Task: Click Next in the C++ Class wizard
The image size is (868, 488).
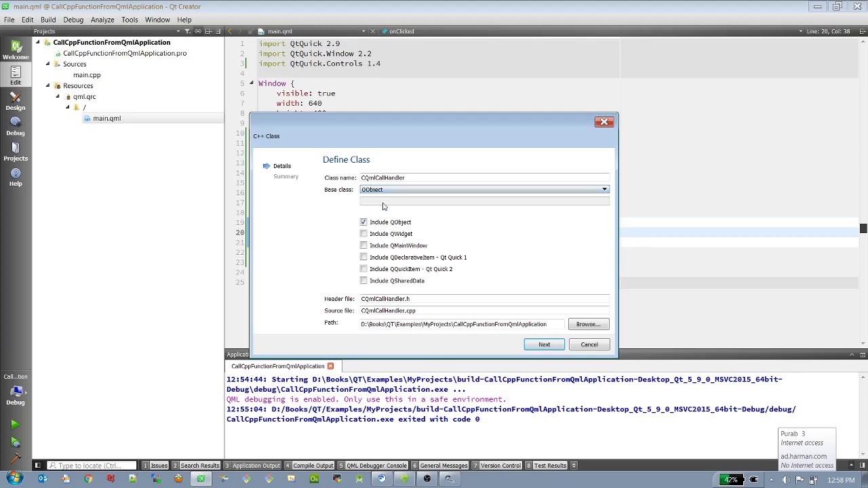Action: (x=544, y=345)
